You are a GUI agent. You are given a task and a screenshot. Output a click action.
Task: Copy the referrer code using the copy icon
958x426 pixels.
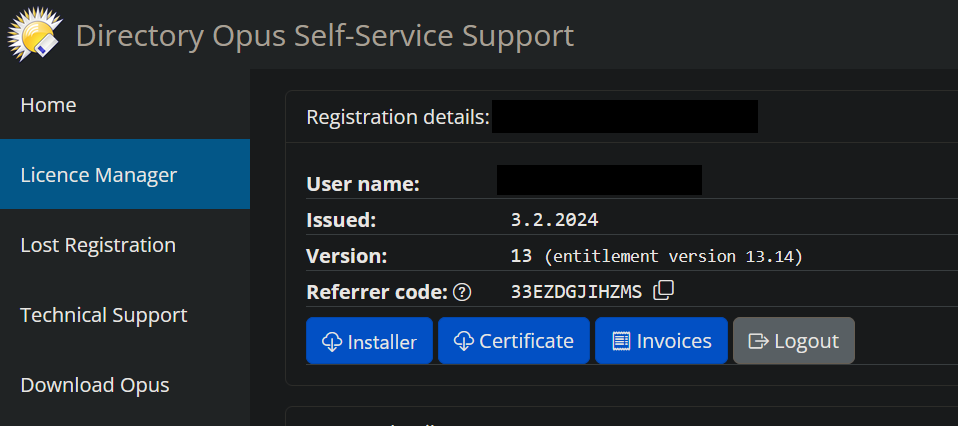tap(664, 291)
